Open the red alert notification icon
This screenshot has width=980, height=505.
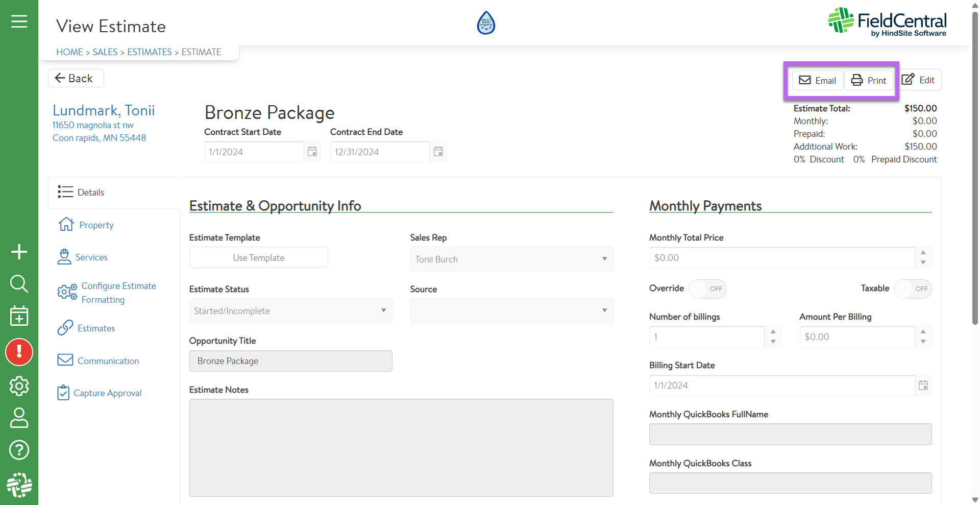[x=19, y=352]
